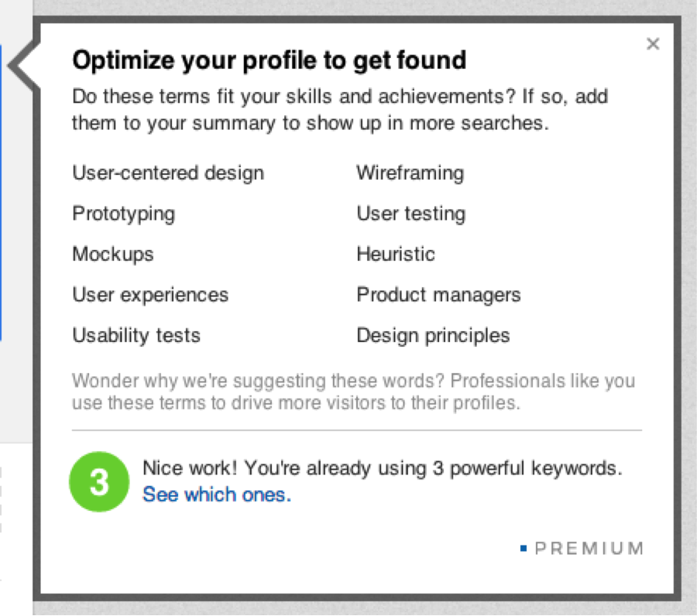Click the green number 3 badge

point(98,481)
